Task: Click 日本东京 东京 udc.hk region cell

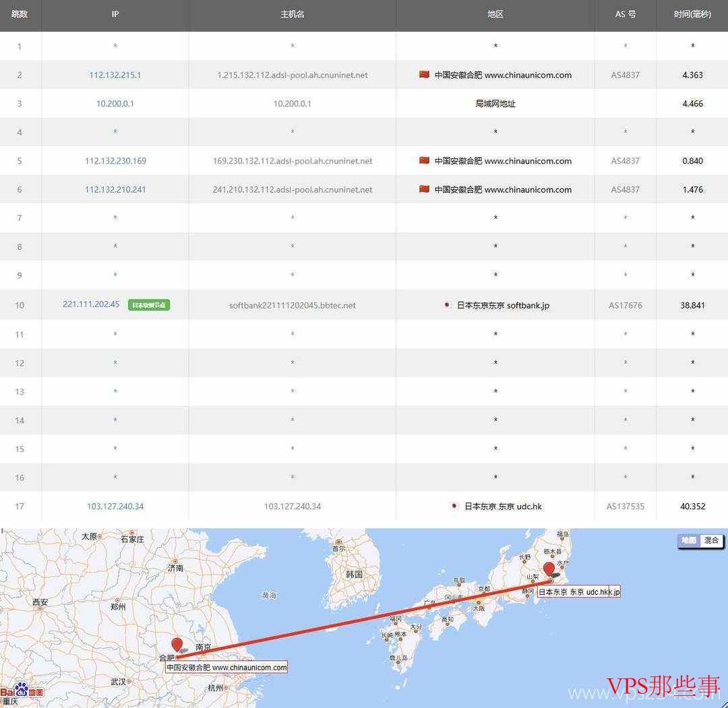Action: pos(503,507)
